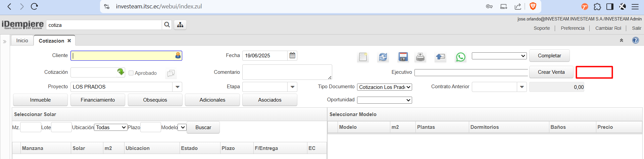
Task: Click the Cliente person lookup icon
Action: click(178, 56)
